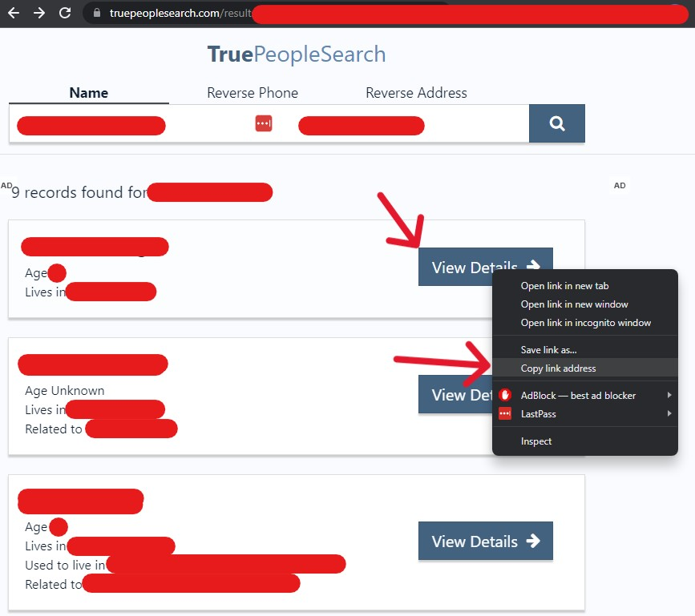Click the "Used to live in" label
This screenshot has width=695, height=616.
point(65,566)
